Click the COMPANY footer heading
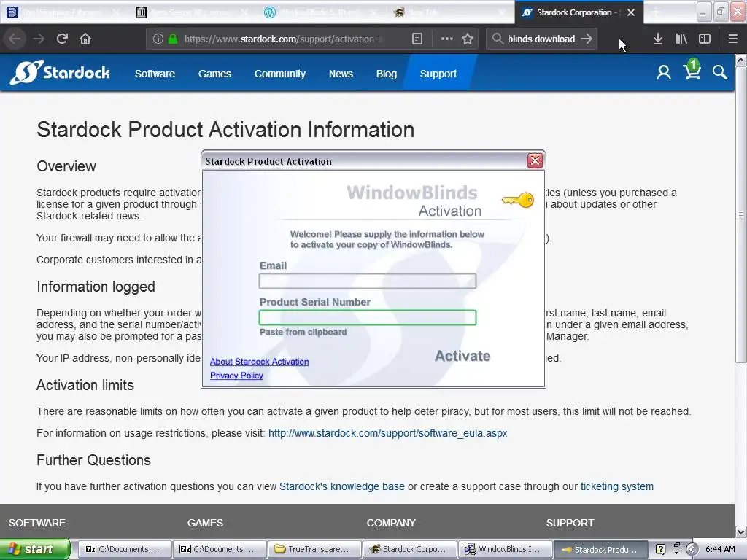This screenshot has width=747, height=560. (x=391, y=523)
